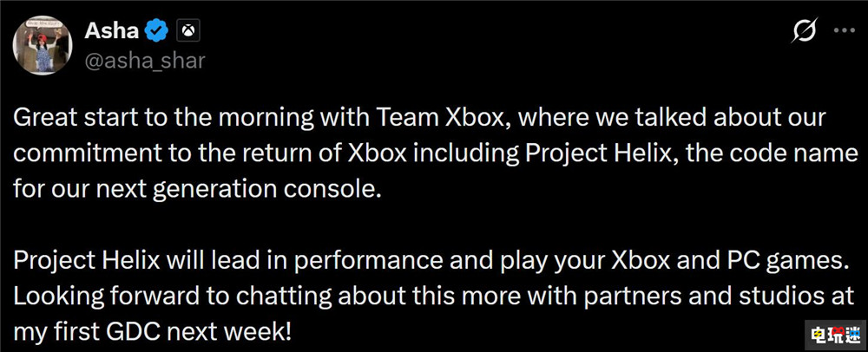Click the Asha display name
The image size is (868, 352).
coord(112,31)
